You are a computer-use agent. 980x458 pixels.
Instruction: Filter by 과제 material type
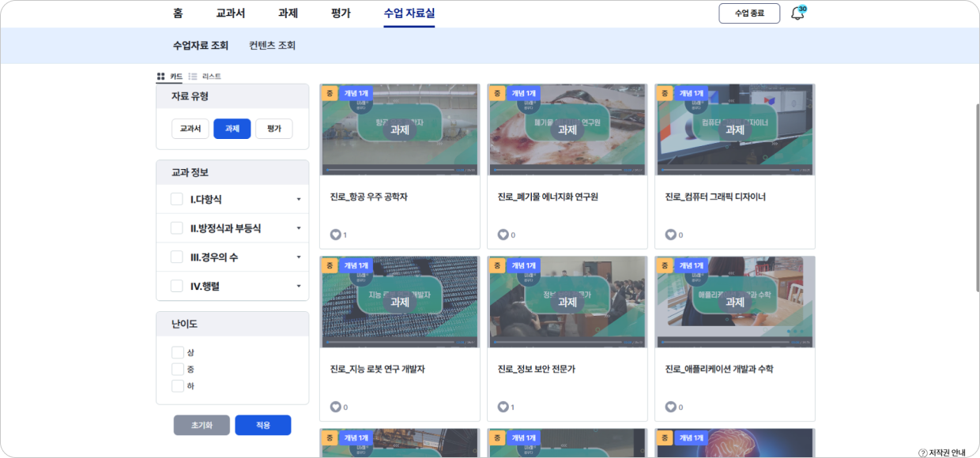click(x=232, y=129)
